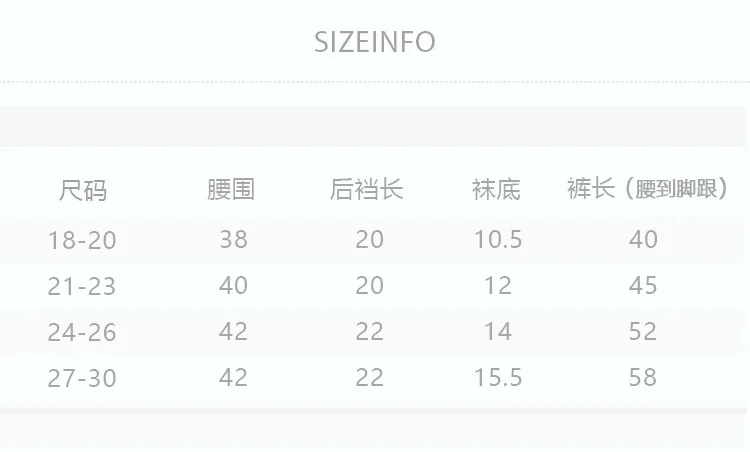Click pants length value 45

(x=643, y=286)
